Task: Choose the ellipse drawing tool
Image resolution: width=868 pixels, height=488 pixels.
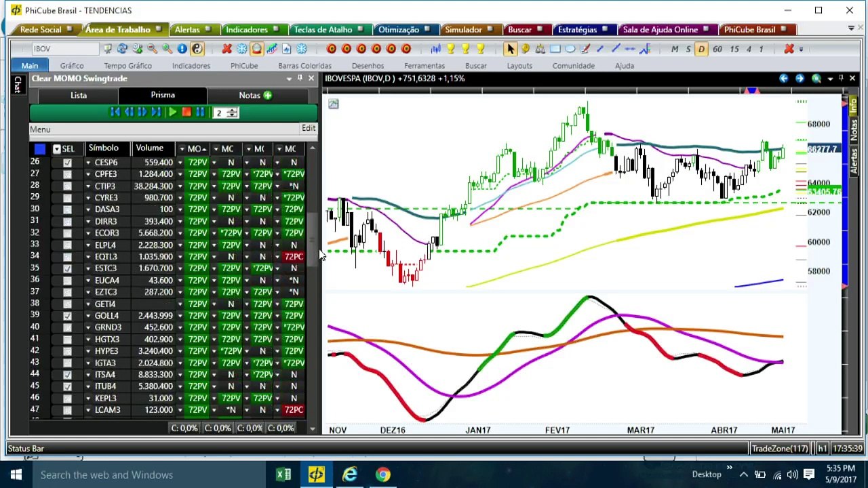Action: [570, 49]
